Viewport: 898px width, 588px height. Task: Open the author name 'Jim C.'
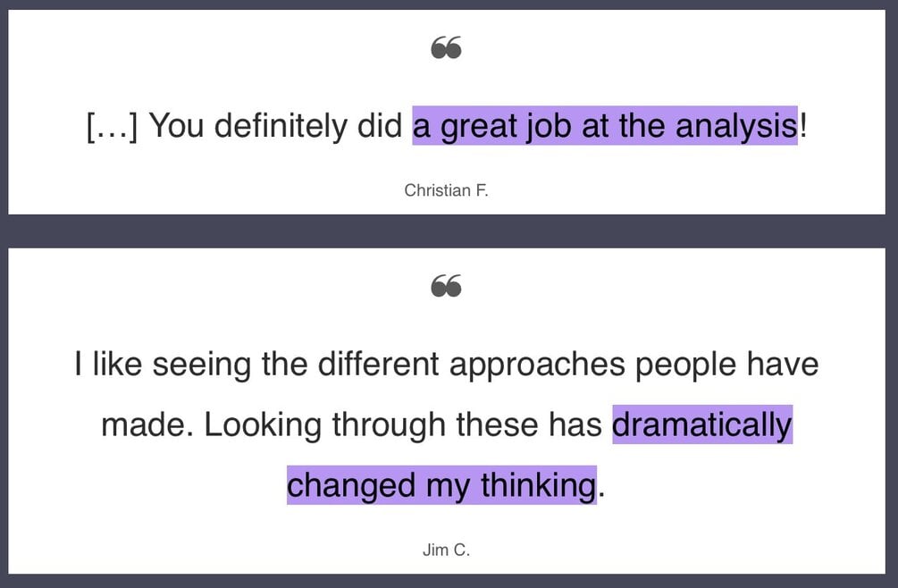coord(446,550)
